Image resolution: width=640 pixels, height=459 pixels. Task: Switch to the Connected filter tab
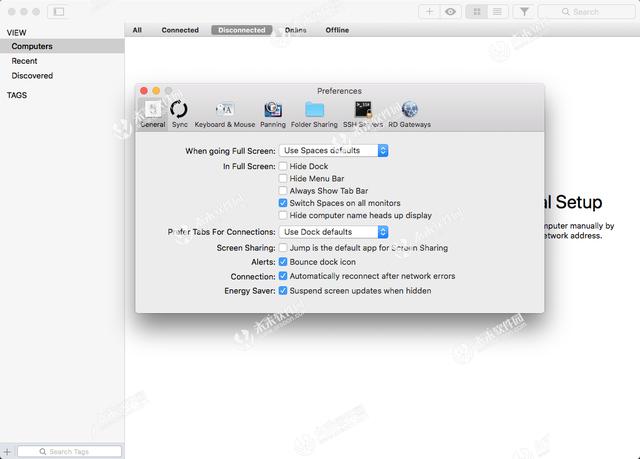180,30
